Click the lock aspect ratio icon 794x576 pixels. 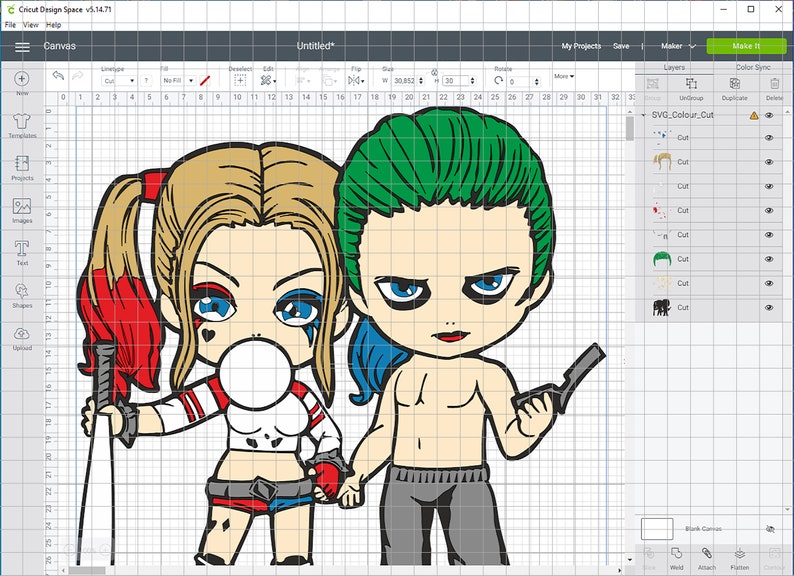pos(434,72)
